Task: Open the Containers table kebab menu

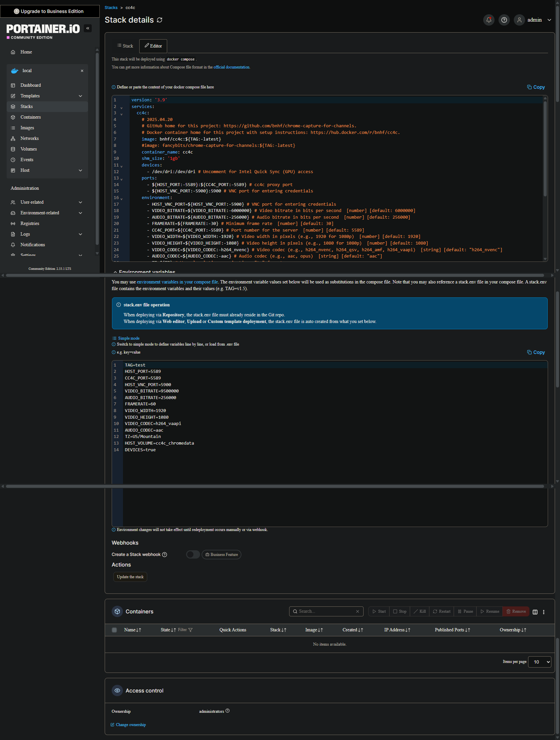Action: tap(544, 612)
